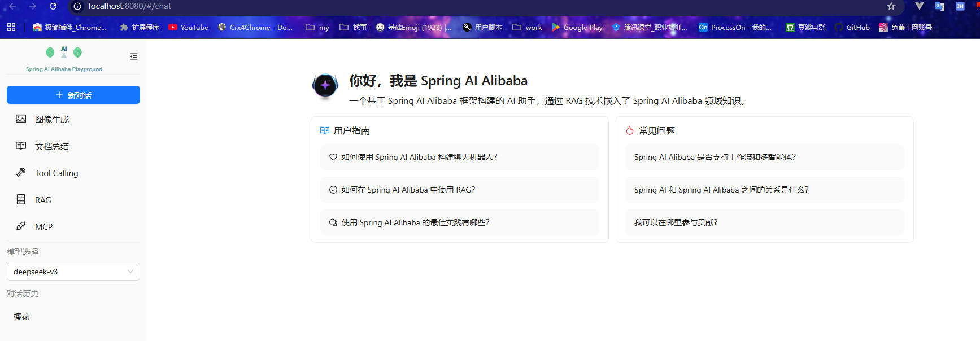The height and width of the screenshot is (341, 980).
Task: Click the browser forward arrow
Action: point(32,6)
